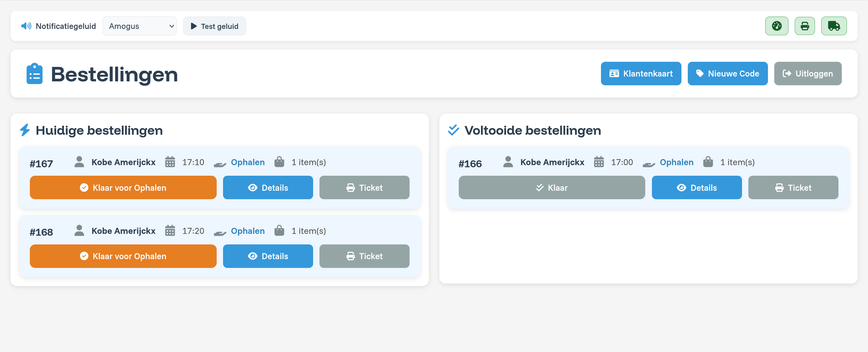Click the calendar icon on order #167

point(171,162)
